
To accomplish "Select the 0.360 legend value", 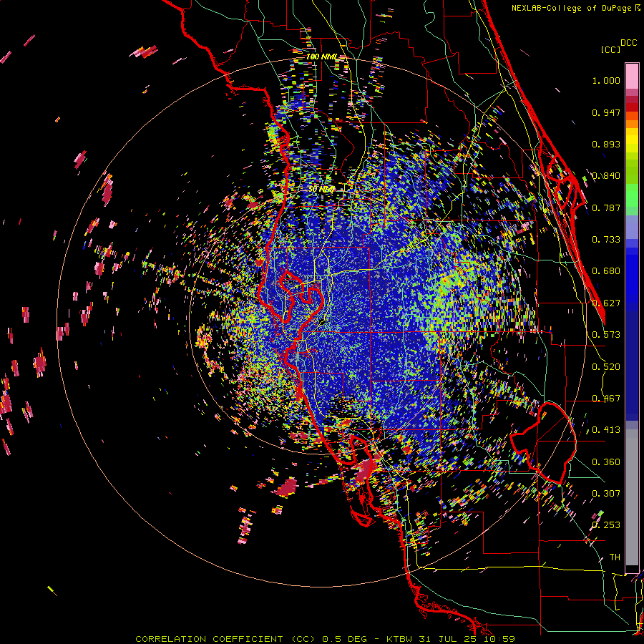I will pyautogui.click(x=606, y=462).
